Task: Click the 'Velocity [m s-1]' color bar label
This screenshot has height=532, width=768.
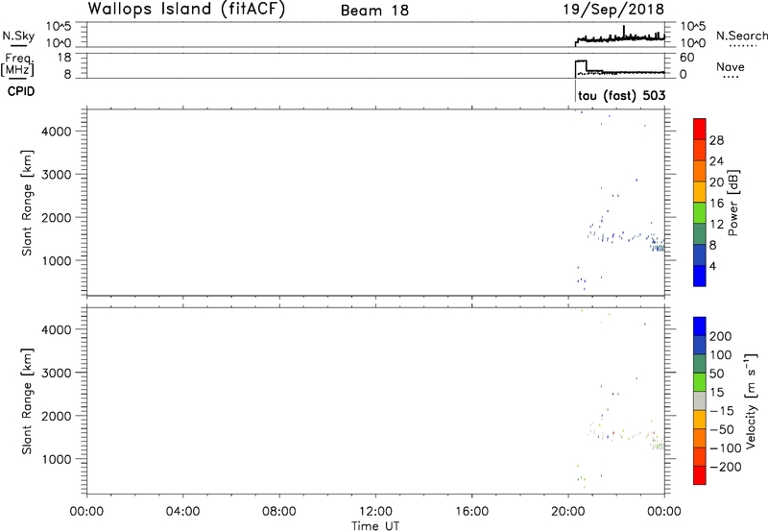Action: tap(751, 400)
